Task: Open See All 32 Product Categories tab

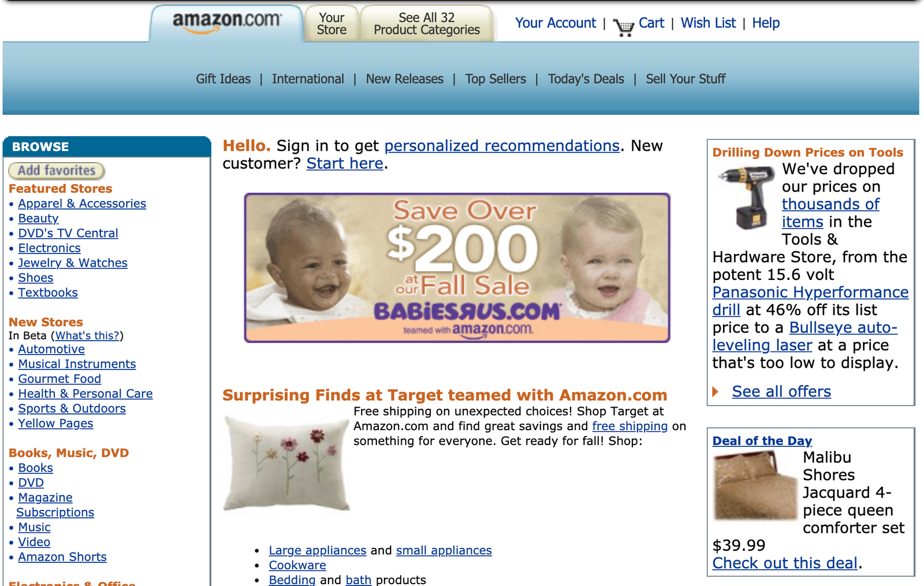Action: pyautogui.click(x=427, y=24)
